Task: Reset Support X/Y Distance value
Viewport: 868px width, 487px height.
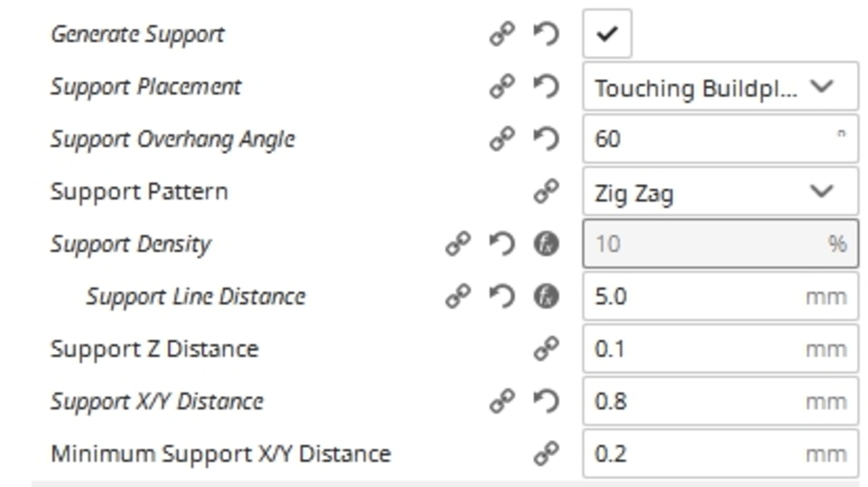Action: click(x=546, y=401)
